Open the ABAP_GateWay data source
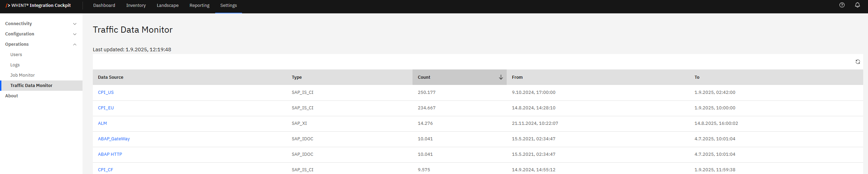This screenshot has height=174, width=868. pos(114,139)
